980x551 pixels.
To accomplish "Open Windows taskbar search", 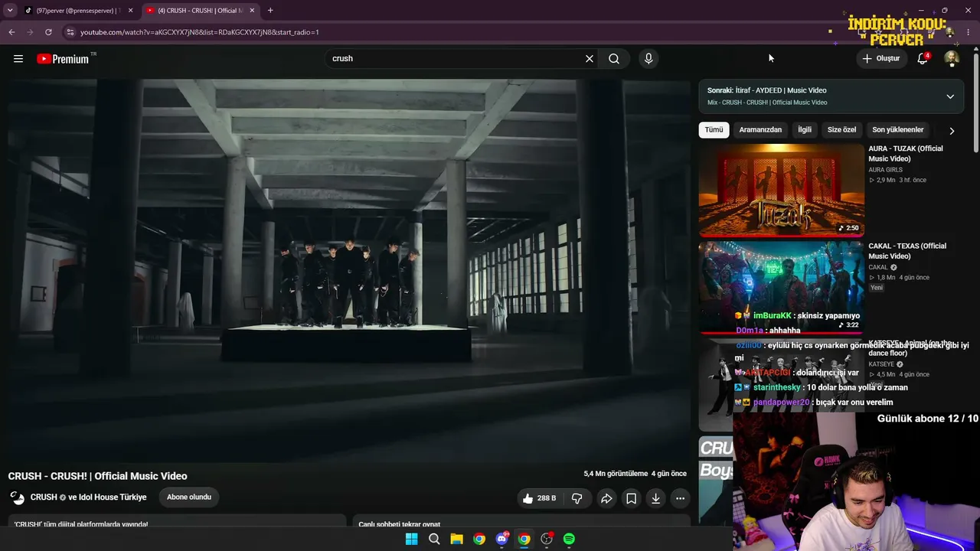I will tap(434, 539).
